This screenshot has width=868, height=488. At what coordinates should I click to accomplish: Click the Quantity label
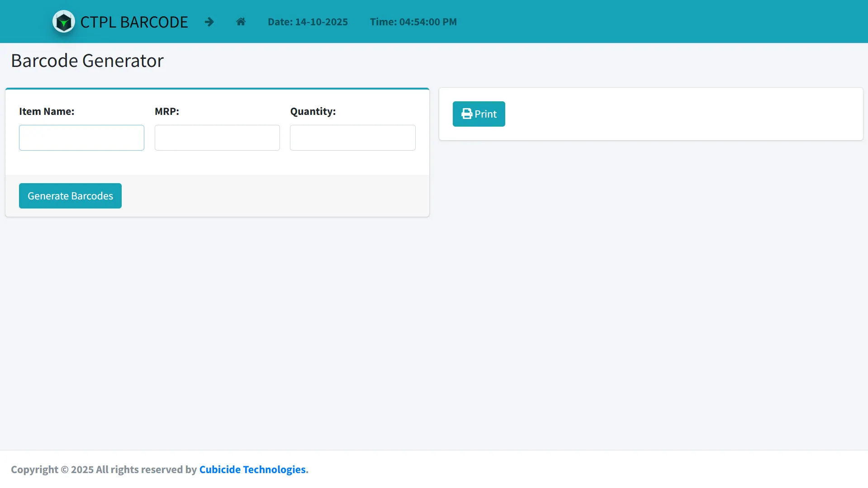pos(313,112)
